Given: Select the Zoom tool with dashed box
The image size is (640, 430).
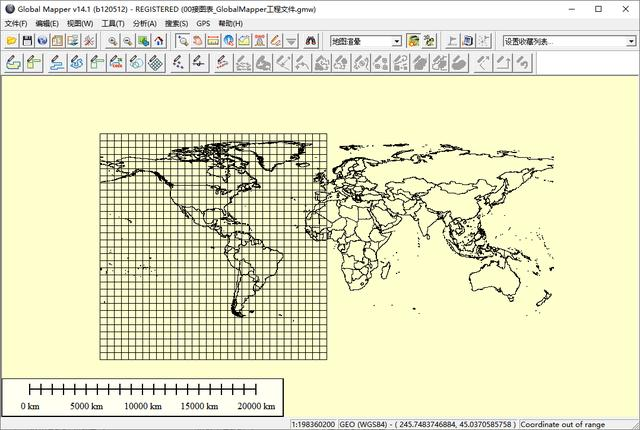Looking at the screenshot, I should (x=182, y=41).
